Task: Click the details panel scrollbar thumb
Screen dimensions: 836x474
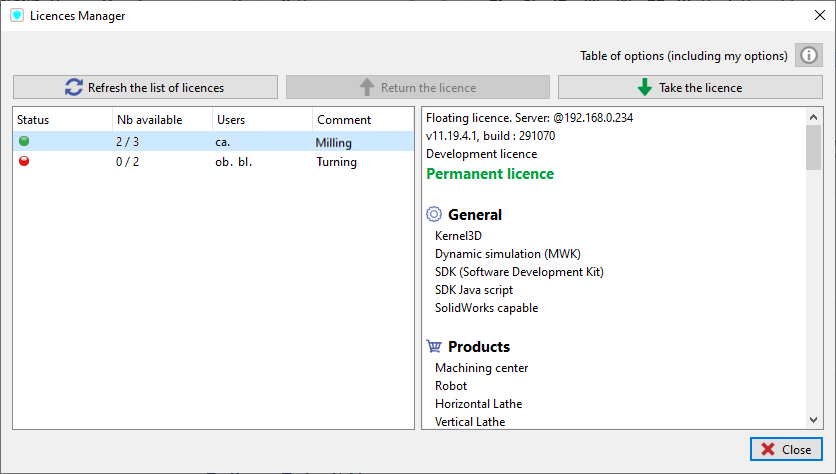Action: 813,148
